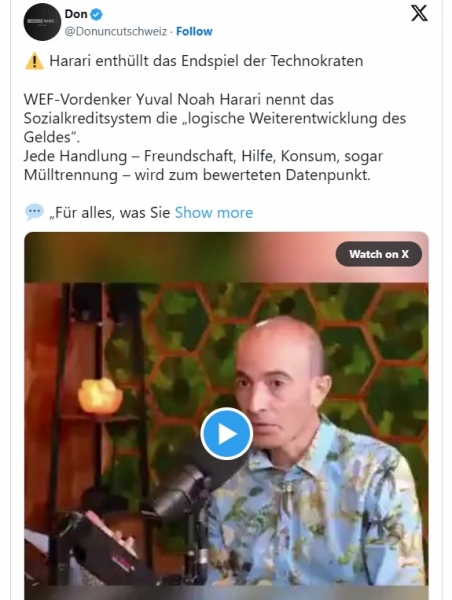452x600 pixels.
Task: Click the speech bubble emoji
Action: (x=34, y=212)
